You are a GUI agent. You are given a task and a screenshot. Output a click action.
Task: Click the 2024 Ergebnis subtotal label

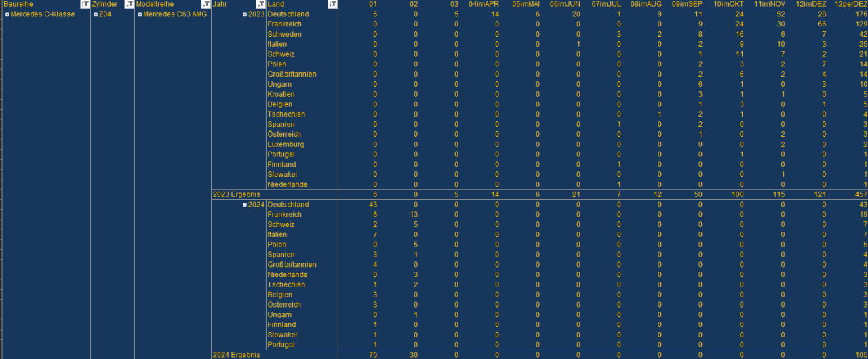(236, 355)
